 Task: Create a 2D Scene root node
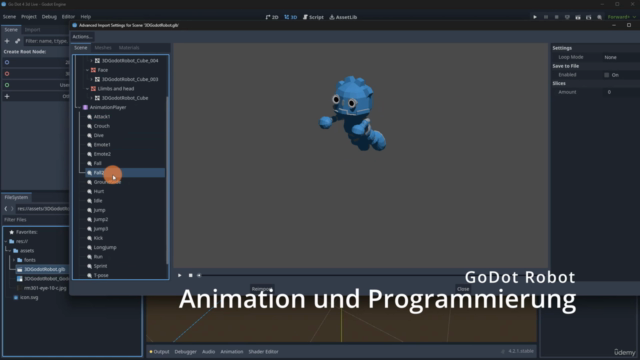pyautogui.click(x=36, y=62)
